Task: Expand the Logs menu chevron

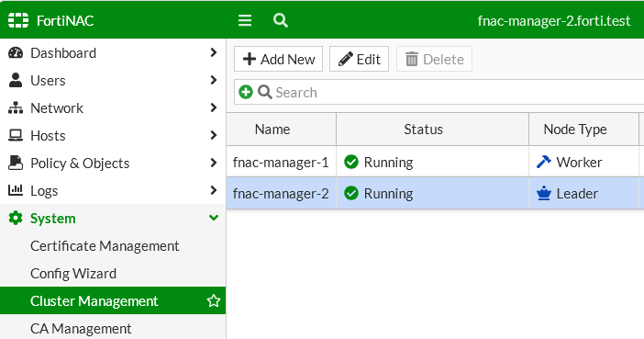Action: coord(213,190)
